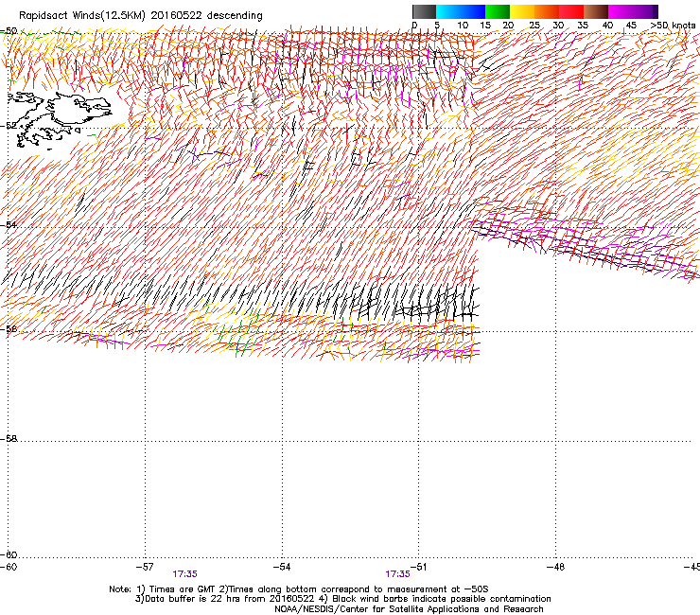This screenshot has height=615, width=700.
Task: Click the gray 0-5 knots legend swatch
Action: point(424,11)
